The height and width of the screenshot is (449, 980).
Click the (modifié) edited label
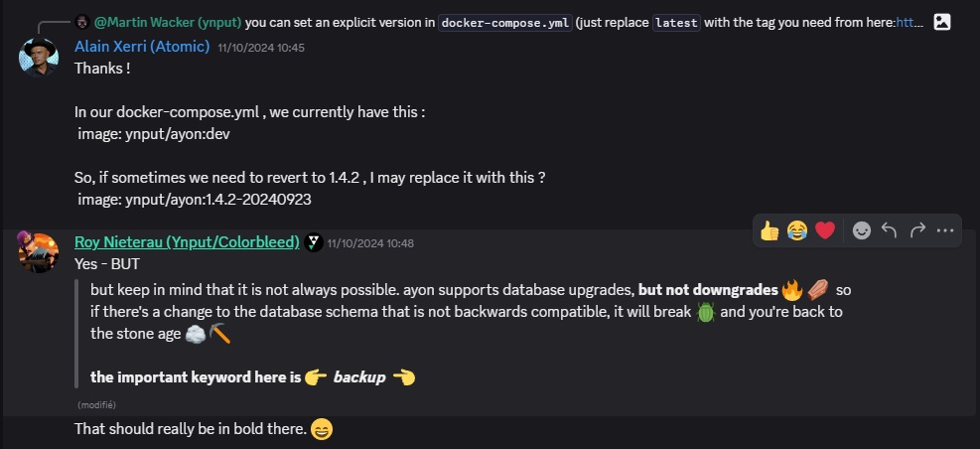click(x=97, y=404)
